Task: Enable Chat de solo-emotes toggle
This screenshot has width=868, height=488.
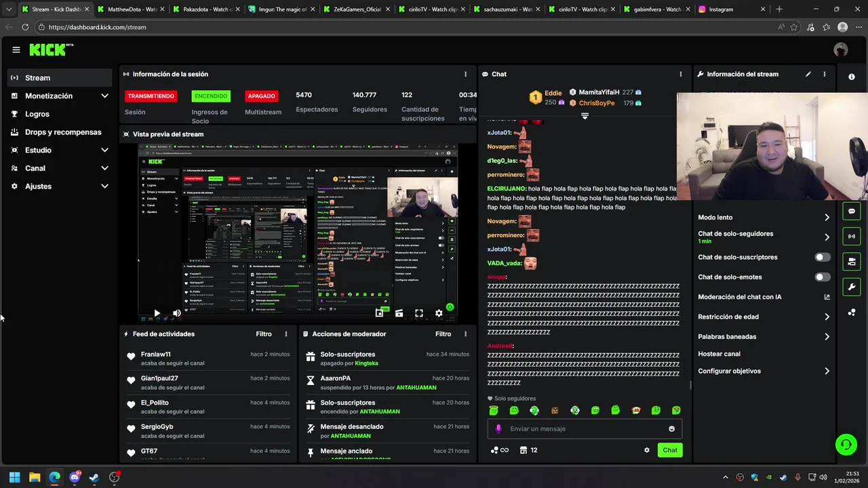Action: [x=822, y=277]
